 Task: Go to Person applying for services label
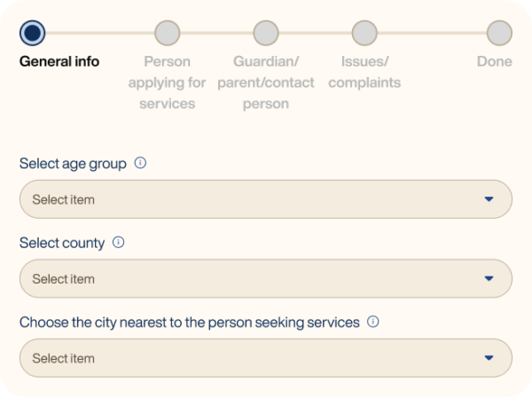coord(168,82)
